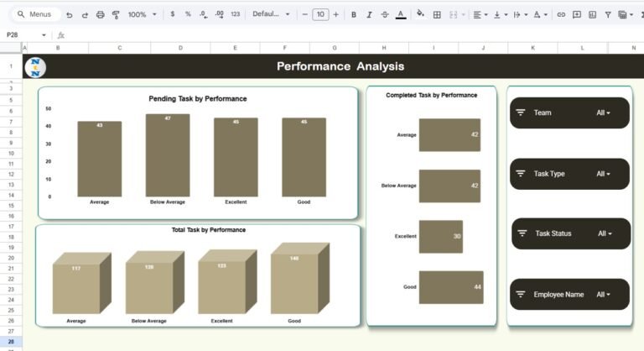Click the Average bar labeled 43 in Pending chart
The width and height of the screenshot is (644, 351).
100,159
